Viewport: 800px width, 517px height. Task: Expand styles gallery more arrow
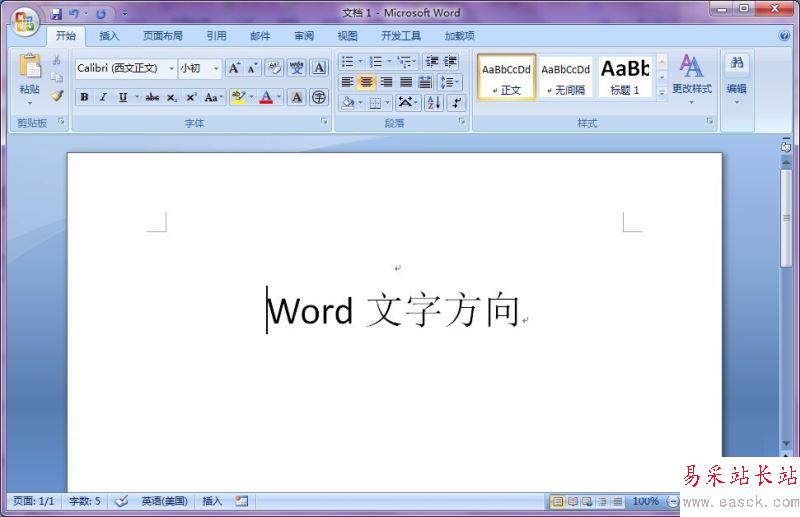(x=662, y=92)
